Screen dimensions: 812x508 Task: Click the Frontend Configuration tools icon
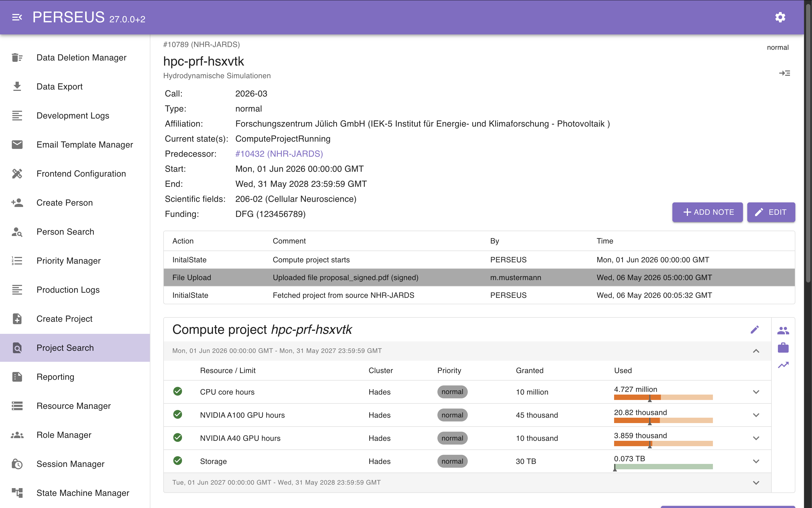17,173
